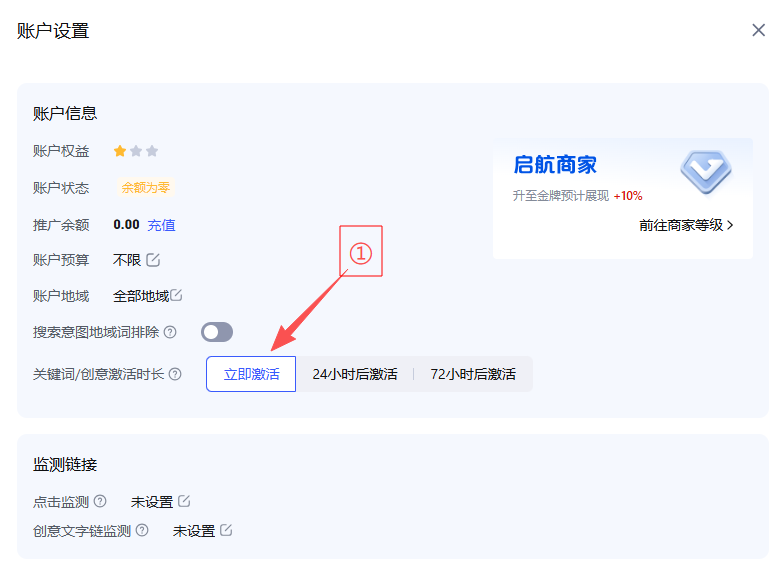
Task: Choose the 72小时后激活 option
Action: (473, 374)
